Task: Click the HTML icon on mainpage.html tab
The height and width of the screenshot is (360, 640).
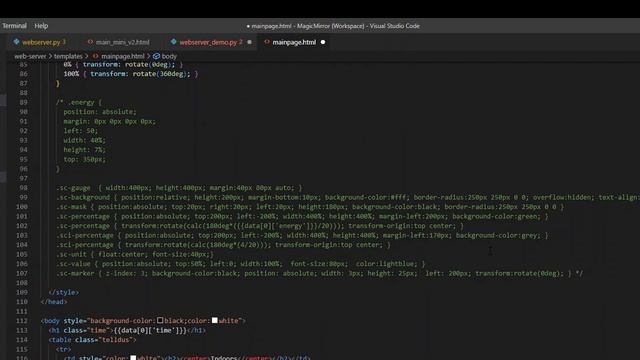Action: point(267,42)
